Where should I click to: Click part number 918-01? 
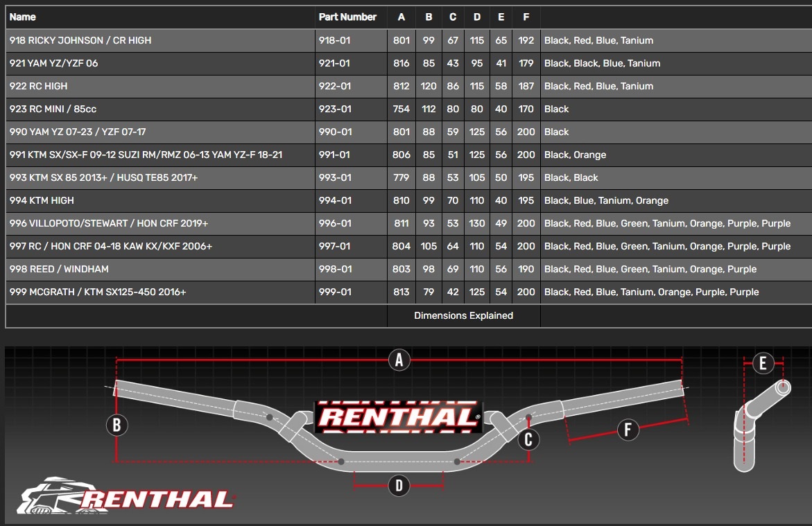point(334,40)
